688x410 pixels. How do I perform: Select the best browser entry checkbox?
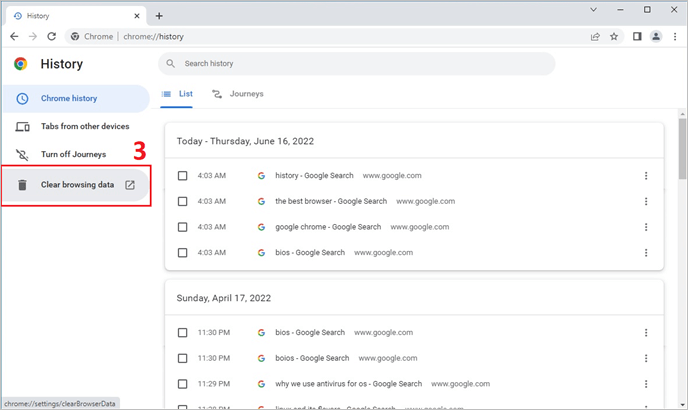pos(182,201)
